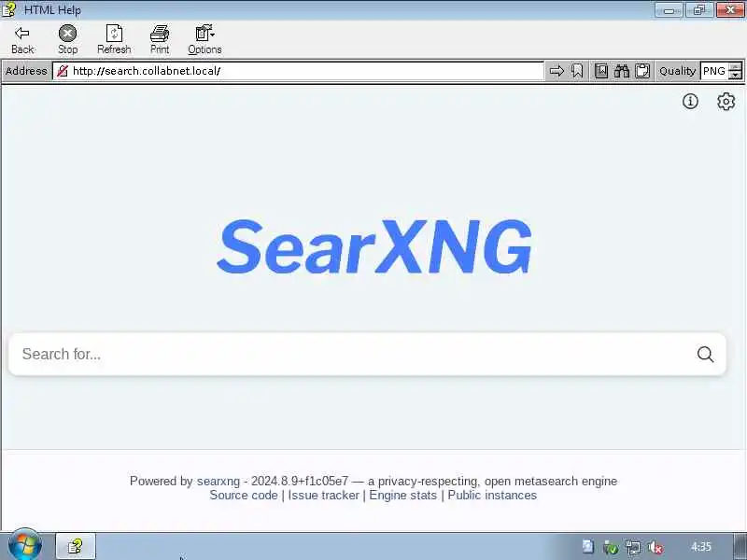Click the binoculars find icon

[x=622, y=71]
